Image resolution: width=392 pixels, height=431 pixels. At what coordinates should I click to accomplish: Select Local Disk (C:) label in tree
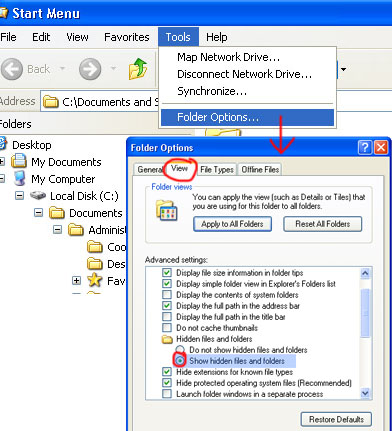coord(84,196)
